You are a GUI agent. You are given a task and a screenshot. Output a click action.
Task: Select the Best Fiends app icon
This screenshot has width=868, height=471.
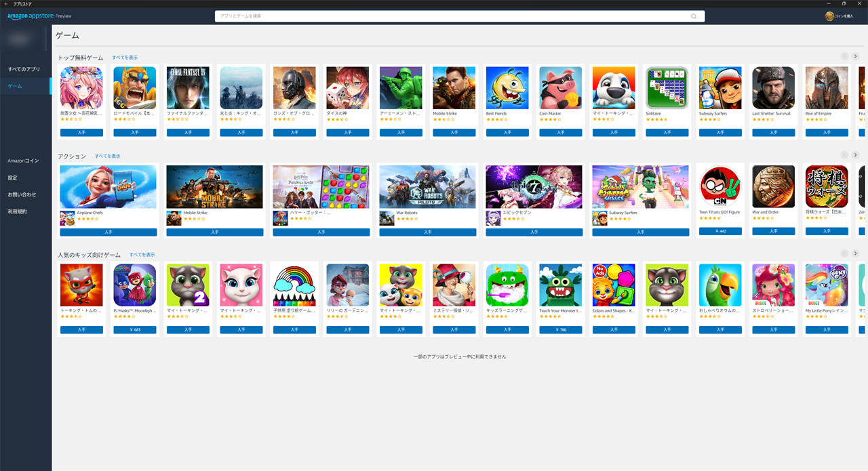tap(507, 88)
